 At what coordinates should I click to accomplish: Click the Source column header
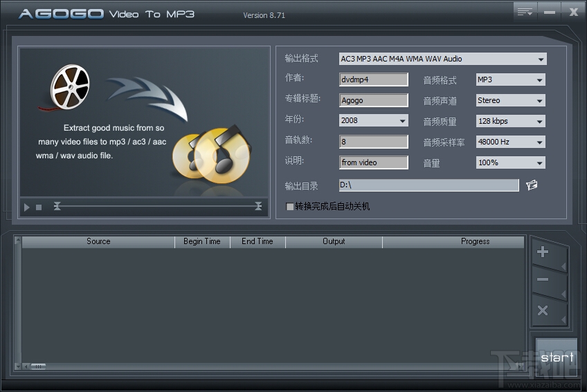98,242
